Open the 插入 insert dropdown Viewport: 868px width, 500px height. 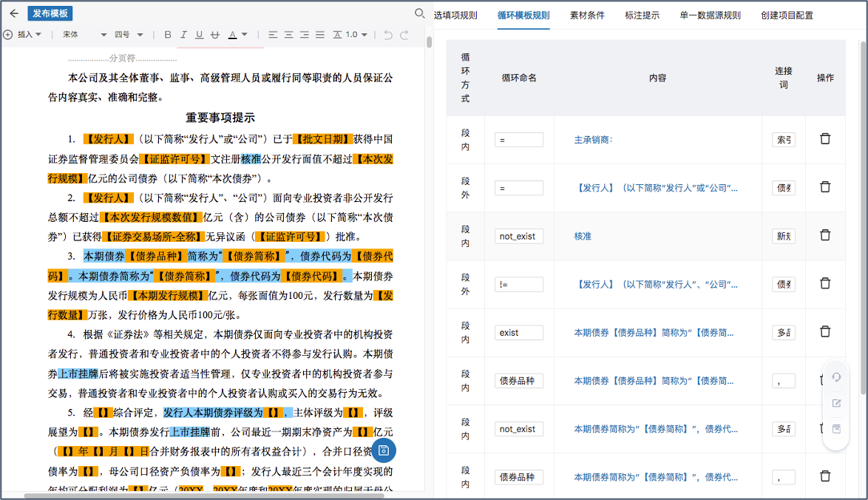(x=28, y=35)
